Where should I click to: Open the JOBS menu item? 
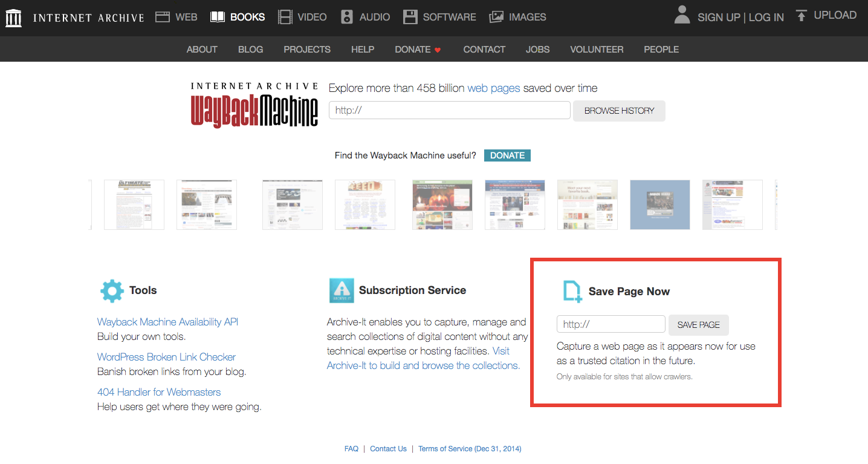coord(538,50)
